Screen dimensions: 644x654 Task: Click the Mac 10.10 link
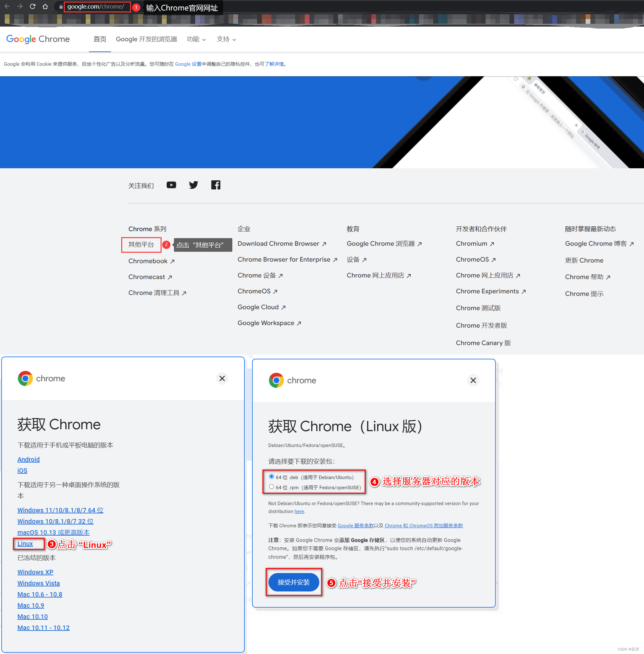click(33, 617)
